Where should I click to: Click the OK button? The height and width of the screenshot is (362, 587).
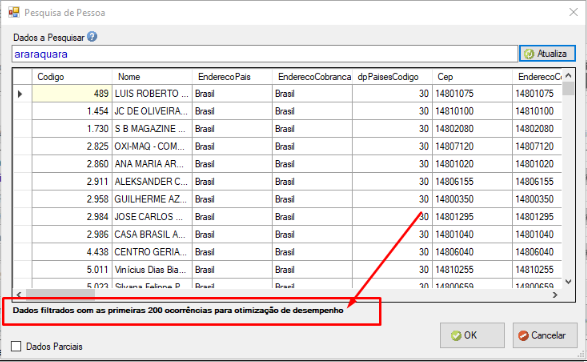click(472, 335)
